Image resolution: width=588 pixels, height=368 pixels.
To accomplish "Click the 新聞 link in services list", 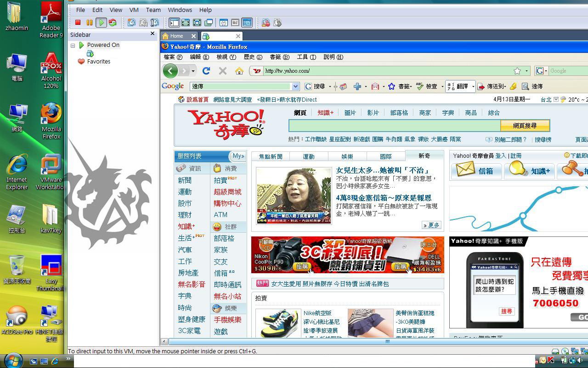I will click(x=185, y=180).
